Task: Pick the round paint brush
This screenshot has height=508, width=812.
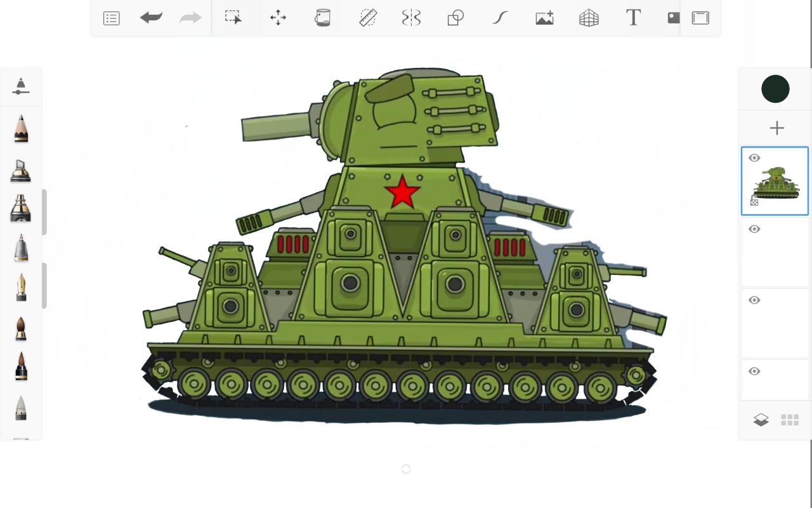Action: coord(21,328)
